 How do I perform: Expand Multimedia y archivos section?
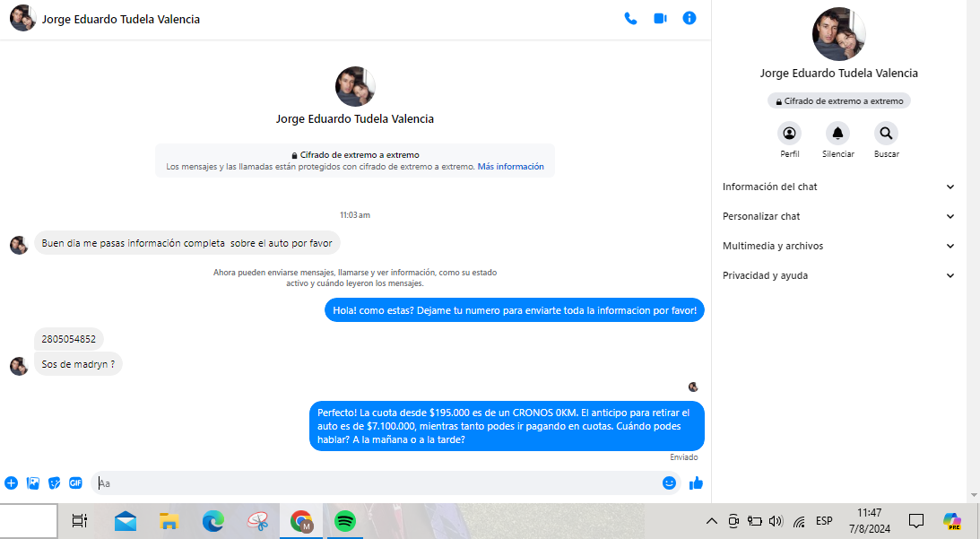point(838,246)
